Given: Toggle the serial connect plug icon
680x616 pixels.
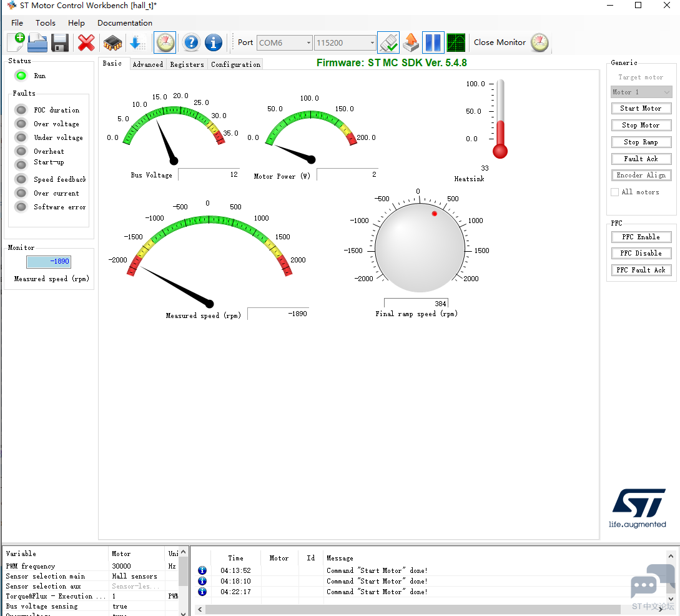Looking at the screenshot, I should pos(388,42).
